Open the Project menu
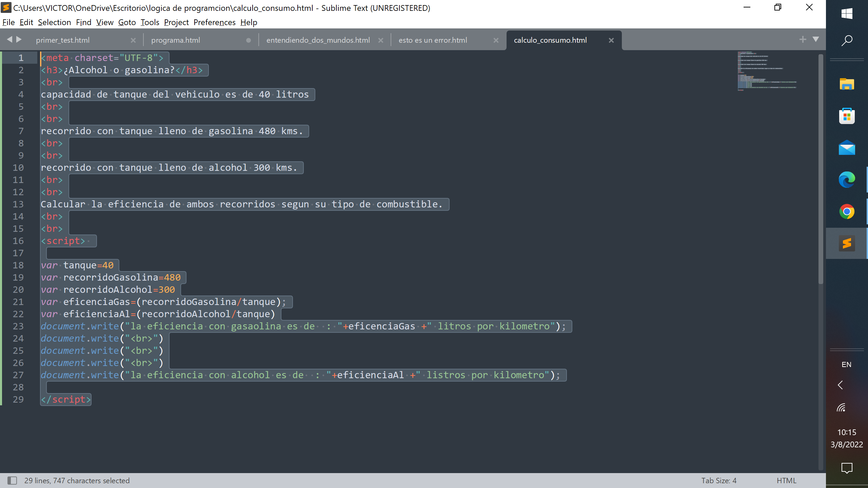The width and height of the screenshot is (868, 488). (x=176, y=22)
